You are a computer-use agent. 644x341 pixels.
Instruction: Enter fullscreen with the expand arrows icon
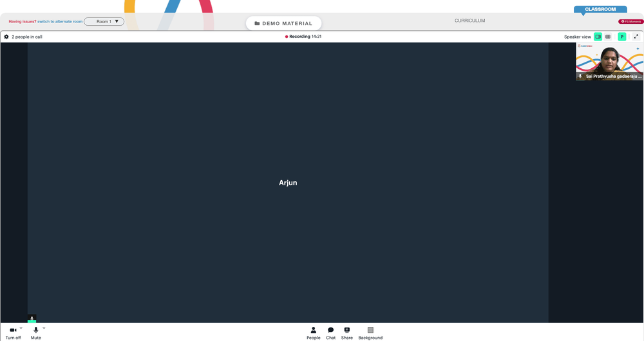636,37
